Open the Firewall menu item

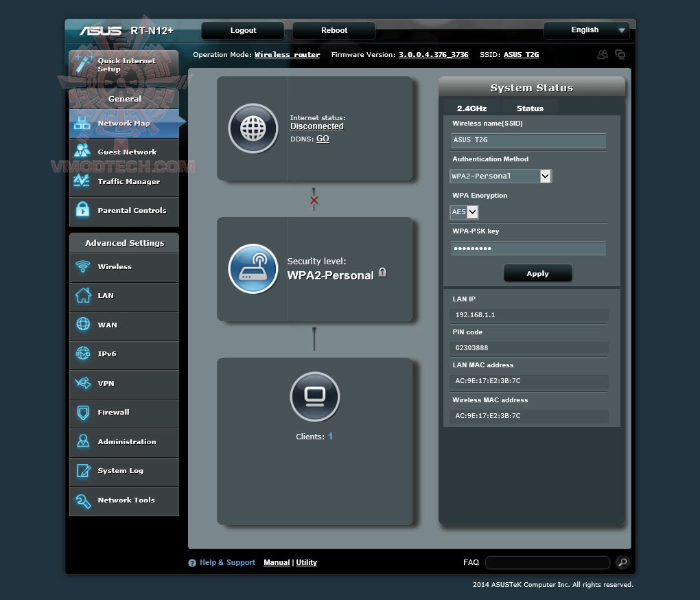point(124,413)
